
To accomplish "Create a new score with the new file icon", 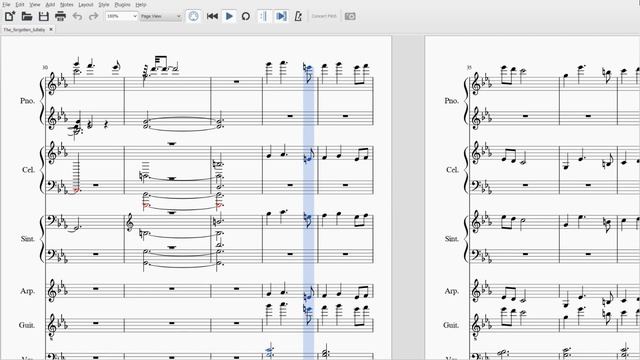I will tap(10, 16).
